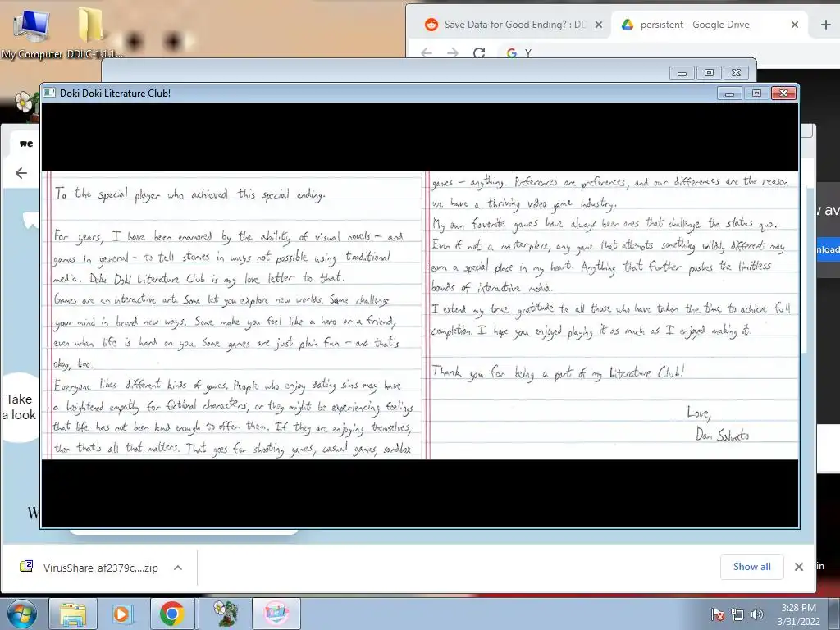The image size is (840, 630).
Task: Open a new Chrome tab
Action: 825,25
